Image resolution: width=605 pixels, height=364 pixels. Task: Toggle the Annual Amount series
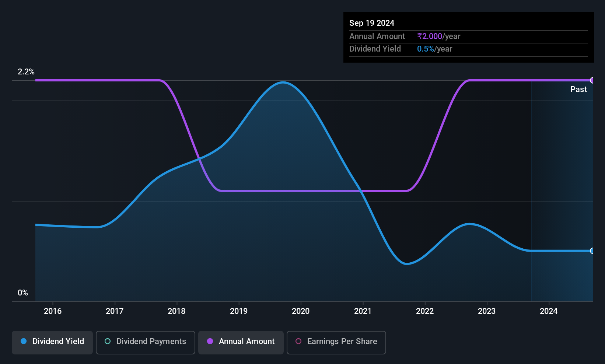(241, 342)
